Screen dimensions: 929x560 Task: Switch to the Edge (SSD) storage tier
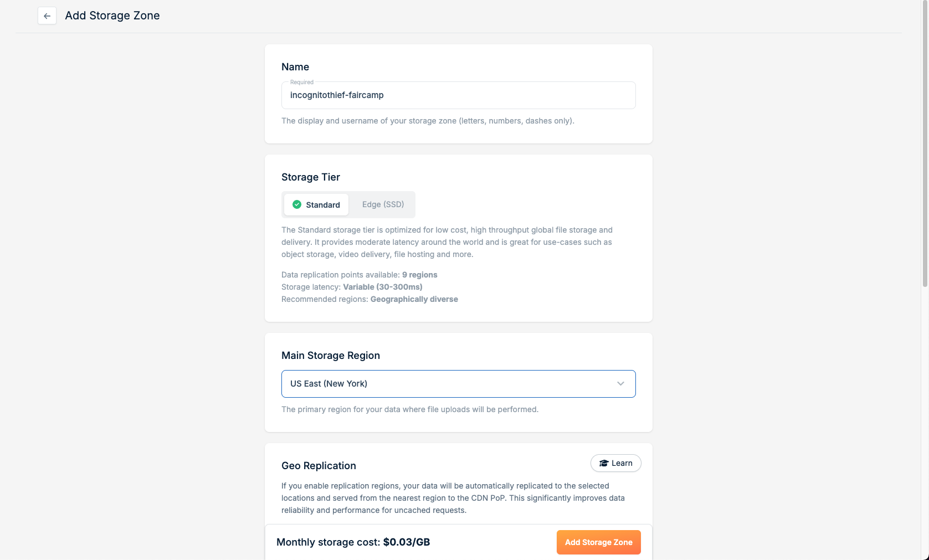point(383,204)
